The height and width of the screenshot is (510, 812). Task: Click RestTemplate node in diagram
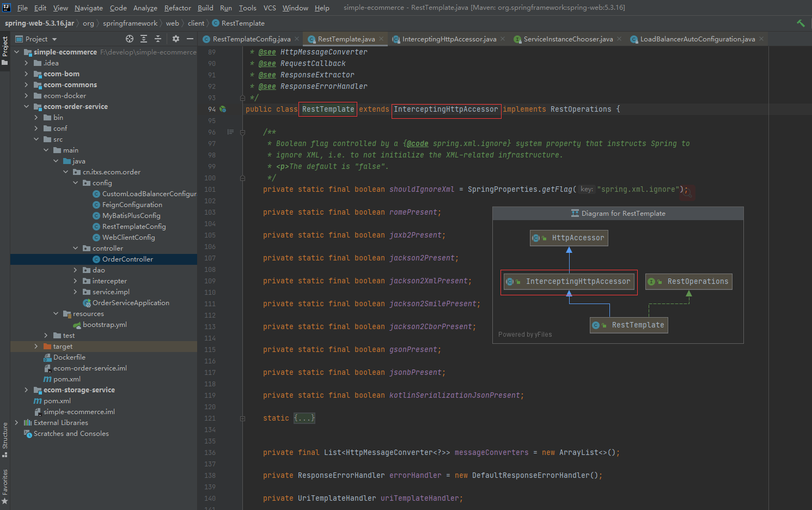coord(629,325)
